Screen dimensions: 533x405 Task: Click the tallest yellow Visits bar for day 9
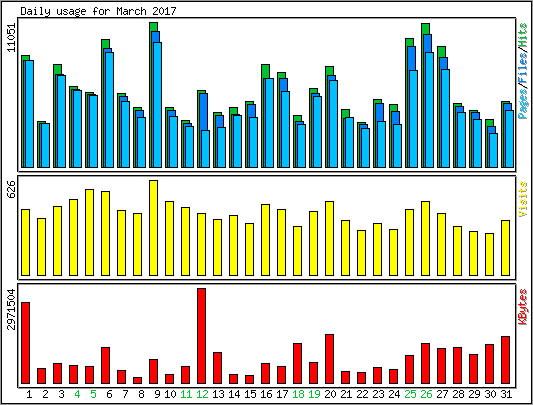click(x=153, y=228)
